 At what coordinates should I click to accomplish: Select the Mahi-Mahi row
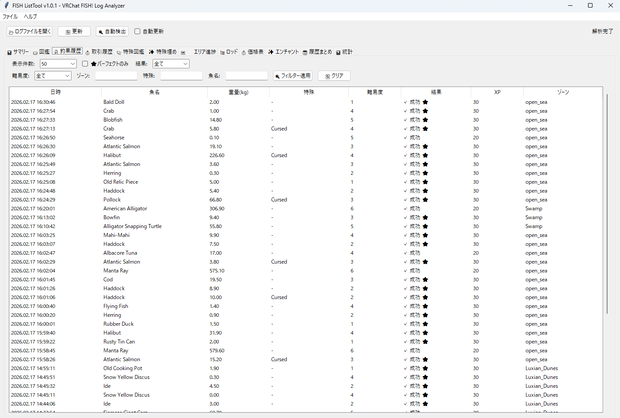point(306,235)
